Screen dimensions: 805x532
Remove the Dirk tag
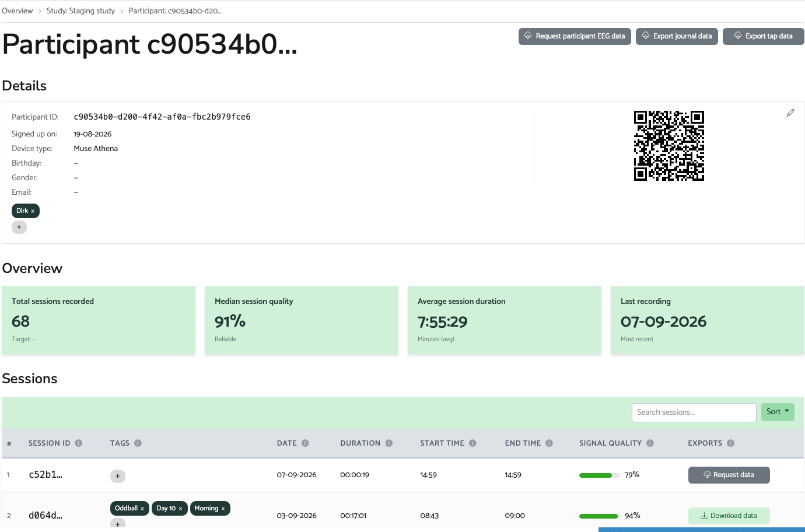tap(33, 211)
